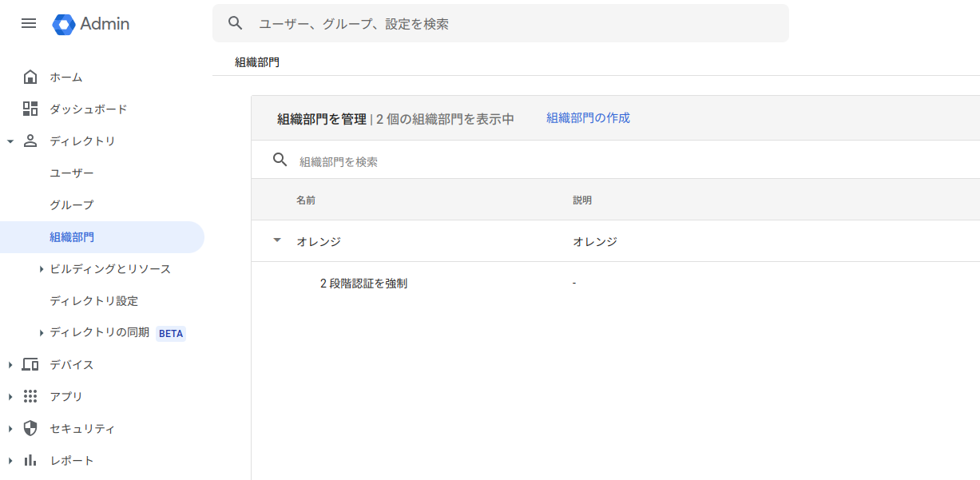
Task: Open the 2 段階認証を強制 organizational unit
Action: tap(363, 284)
